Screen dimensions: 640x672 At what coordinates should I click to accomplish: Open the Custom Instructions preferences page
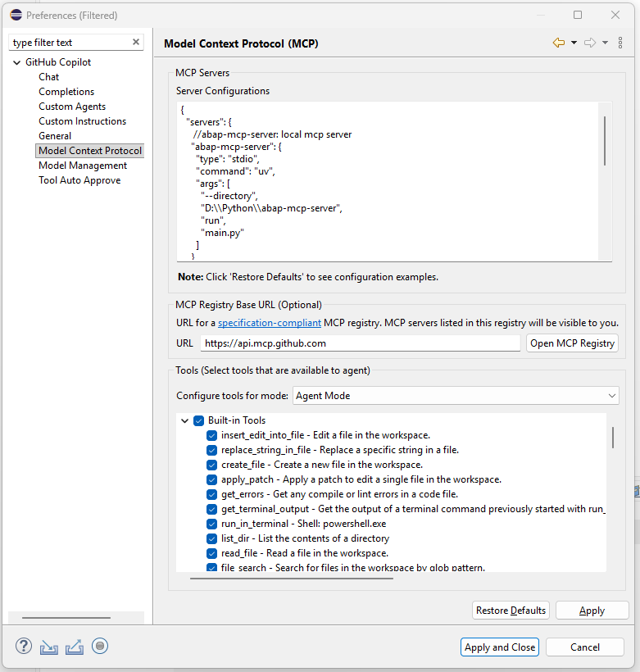click(82, 121)
